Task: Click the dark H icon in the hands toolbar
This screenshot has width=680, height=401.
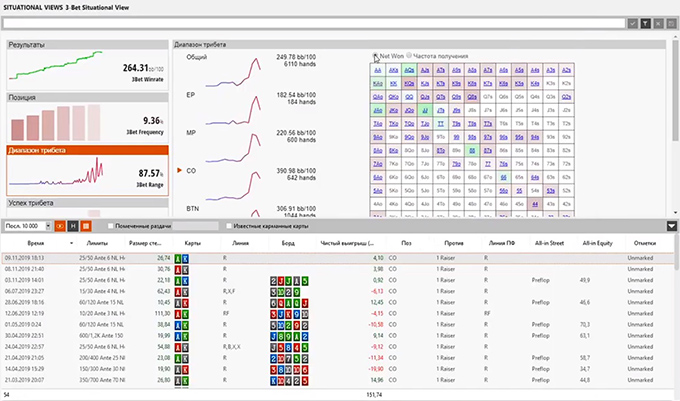Action: [74, 226]
